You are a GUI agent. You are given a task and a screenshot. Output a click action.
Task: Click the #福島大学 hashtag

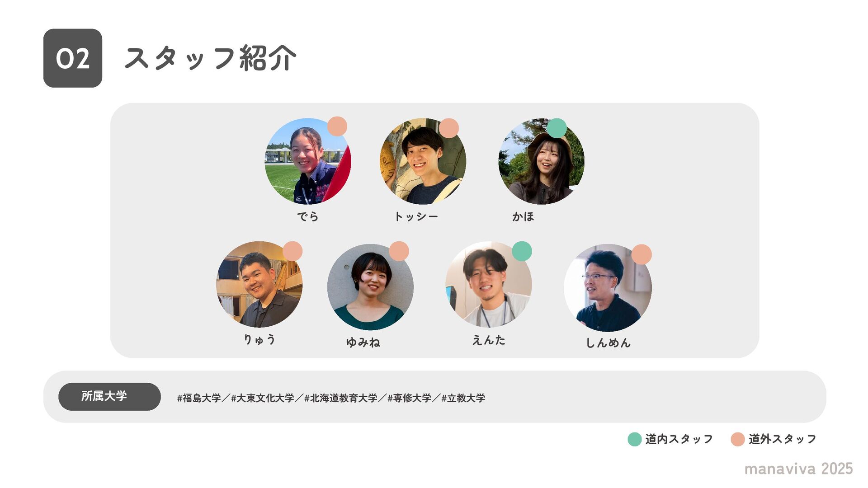199,398
